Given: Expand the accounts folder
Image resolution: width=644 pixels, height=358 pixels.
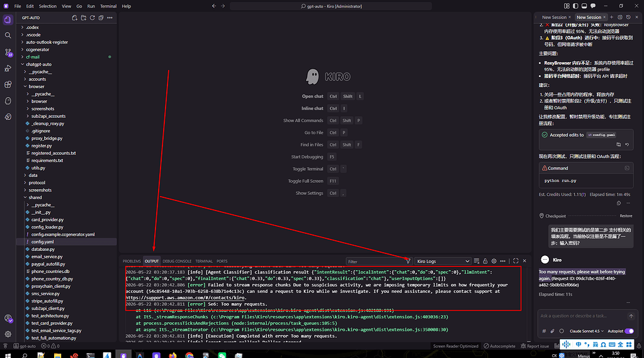Looking at the screenshot, I should tap(37, 79).
